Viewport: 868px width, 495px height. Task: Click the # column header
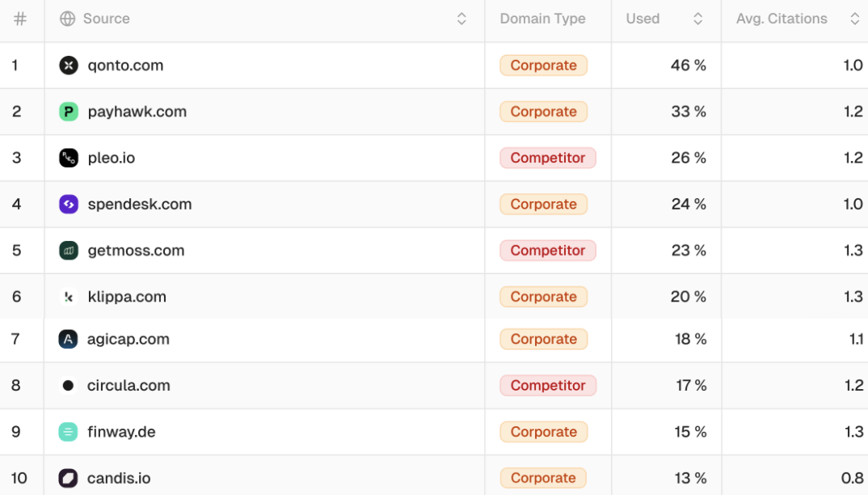click(x=20, y=19)
